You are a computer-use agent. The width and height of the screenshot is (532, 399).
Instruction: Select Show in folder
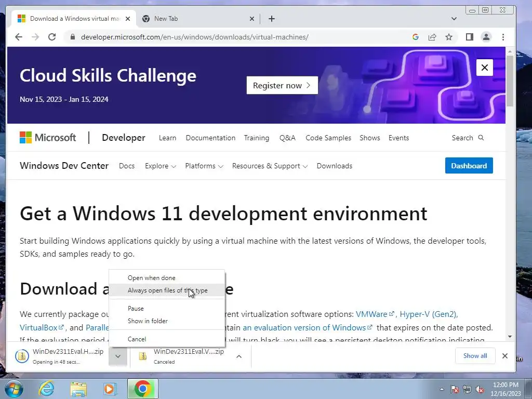[167, 321]
